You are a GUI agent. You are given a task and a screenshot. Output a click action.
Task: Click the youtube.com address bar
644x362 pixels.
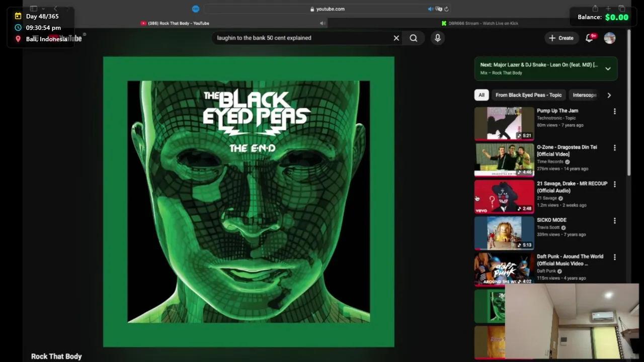coord(327,9)
